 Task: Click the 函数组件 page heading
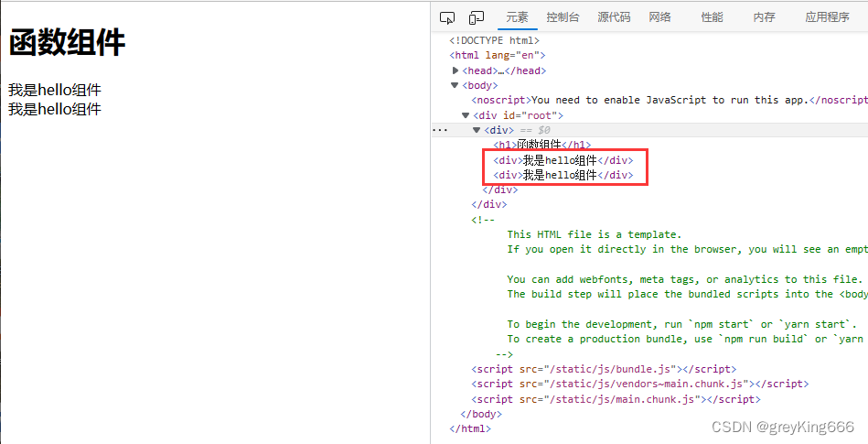67,43
